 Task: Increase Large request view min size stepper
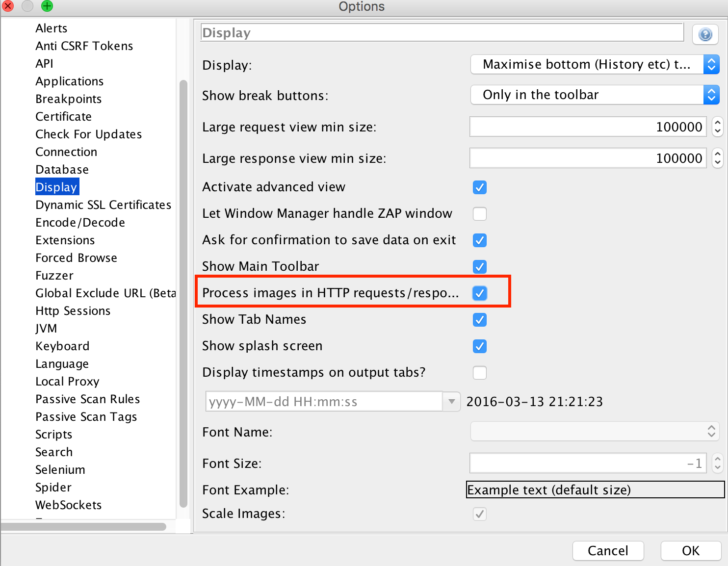click(x=718, y=122)
